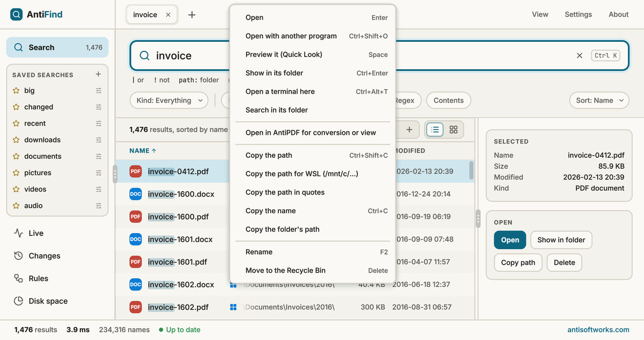Edit settings for the videos saved search
Image resolution: width=644 pixels, height=340 pixels.
pos(99,189)
